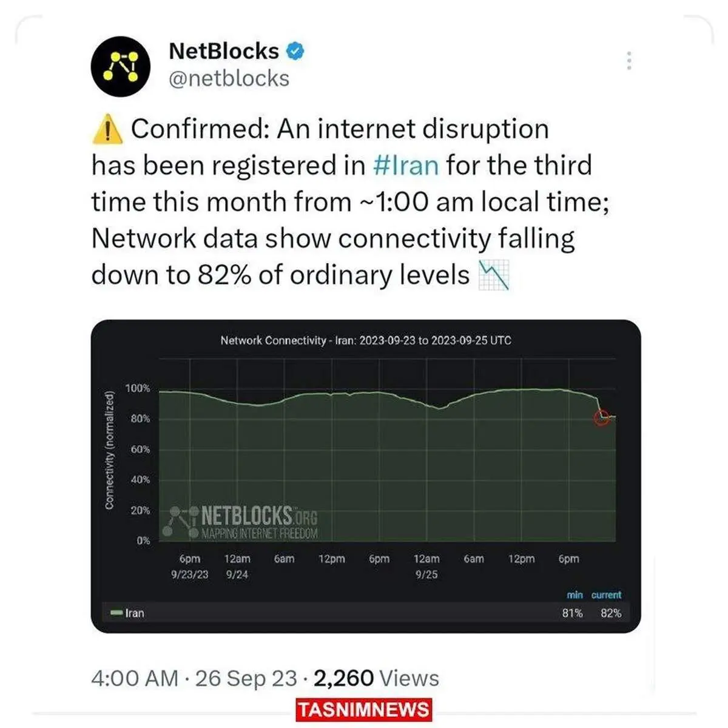Open the 4:00 AM tweet timestamp

tap(135, 678)
